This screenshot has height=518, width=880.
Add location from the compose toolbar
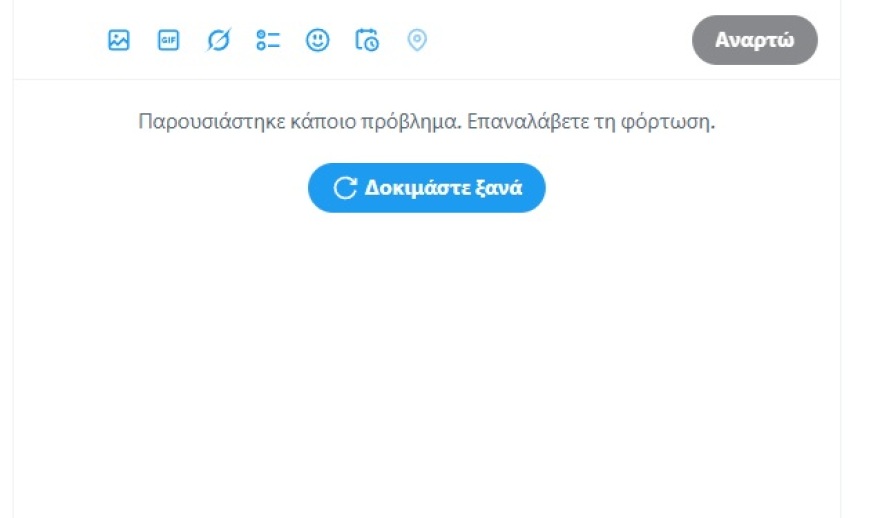point(417,40)
